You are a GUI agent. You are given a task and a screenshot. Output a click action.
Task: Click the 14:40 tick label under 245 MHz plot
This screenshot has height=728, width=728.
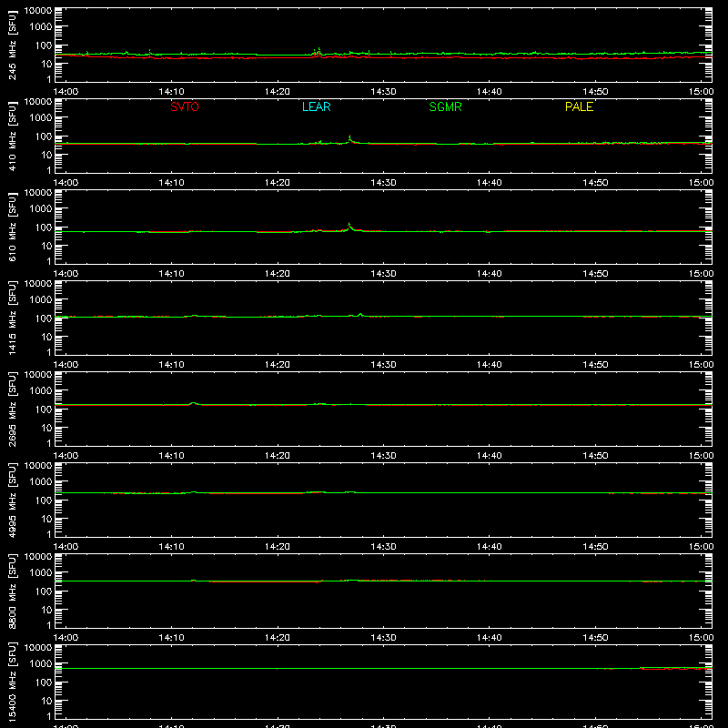490,92
